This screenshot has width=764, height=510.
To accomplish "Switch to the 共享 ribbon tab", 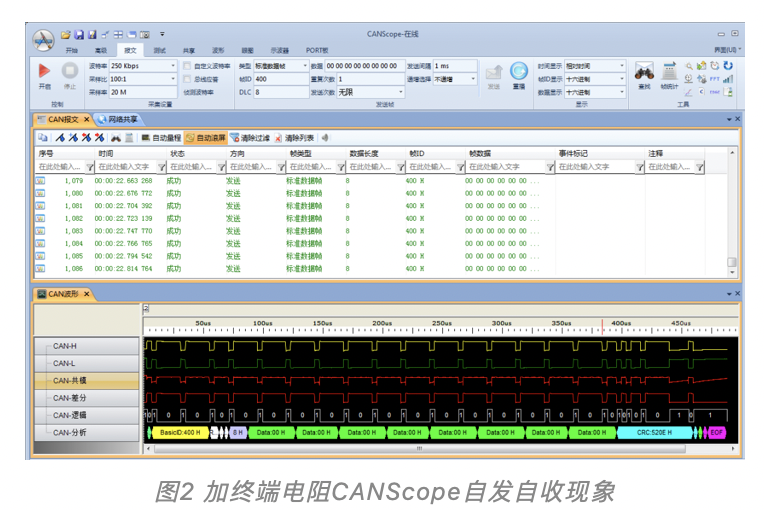I will tap(189, 50).
